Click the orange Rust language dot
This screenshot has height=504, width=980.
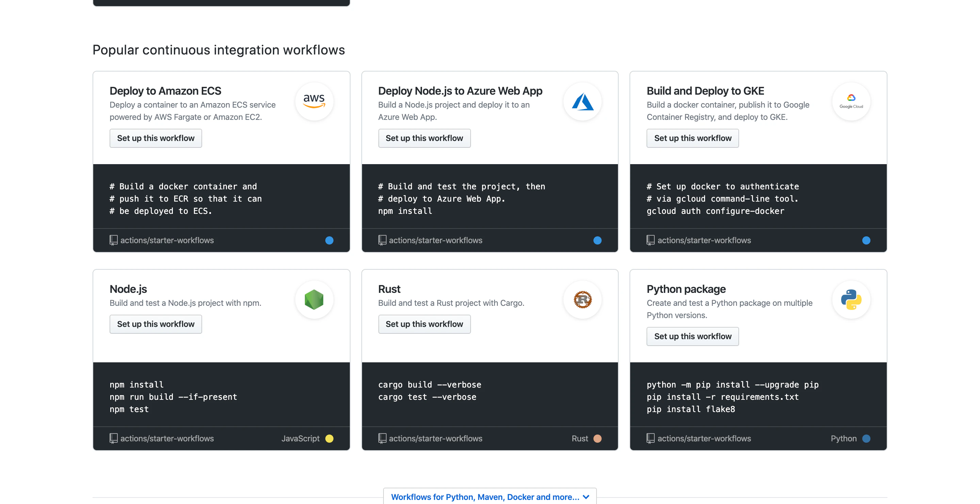(x=598, y=439)
